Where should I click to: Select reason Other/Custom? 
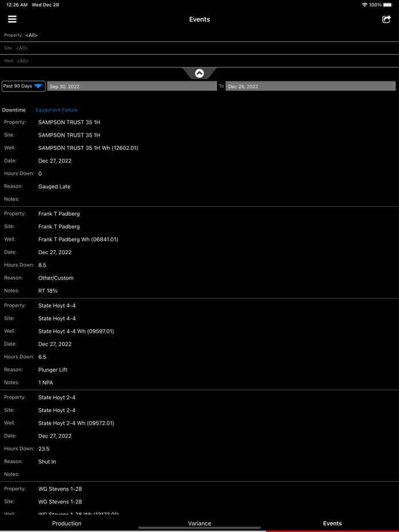pos(56,278)
